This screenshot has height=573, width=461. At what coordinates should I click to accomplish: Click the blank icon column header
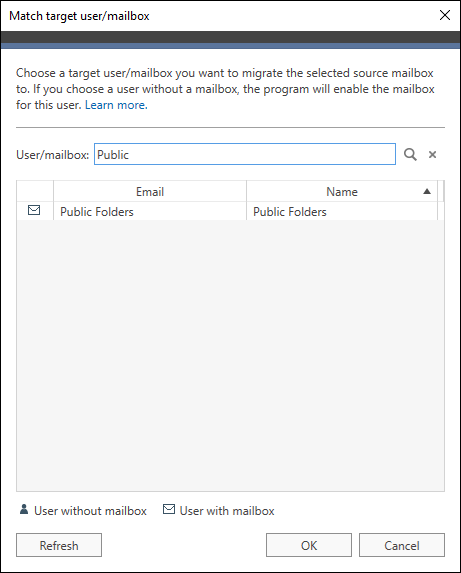(35, 191)
